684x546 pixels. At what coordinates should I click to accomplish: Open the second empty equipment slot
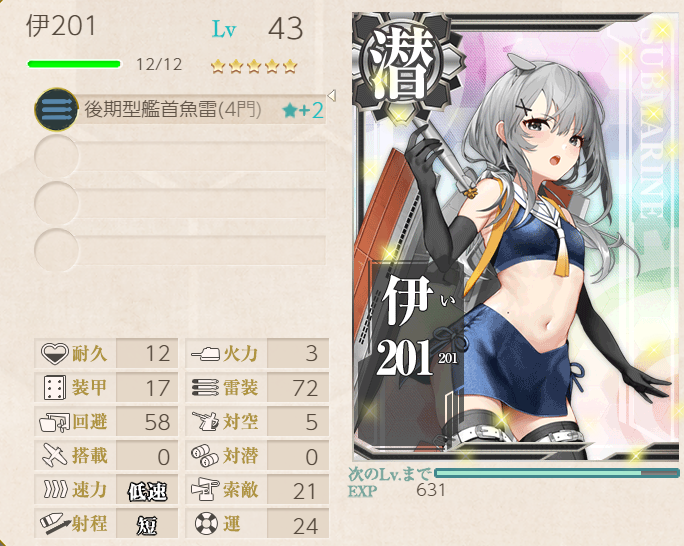click(x=180, y=156)
